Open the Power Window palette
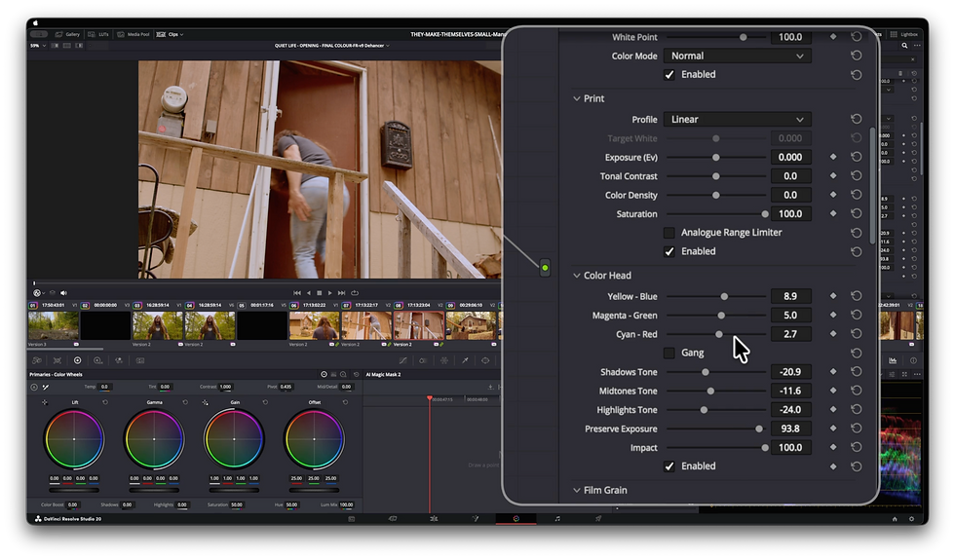 (485, 360)
